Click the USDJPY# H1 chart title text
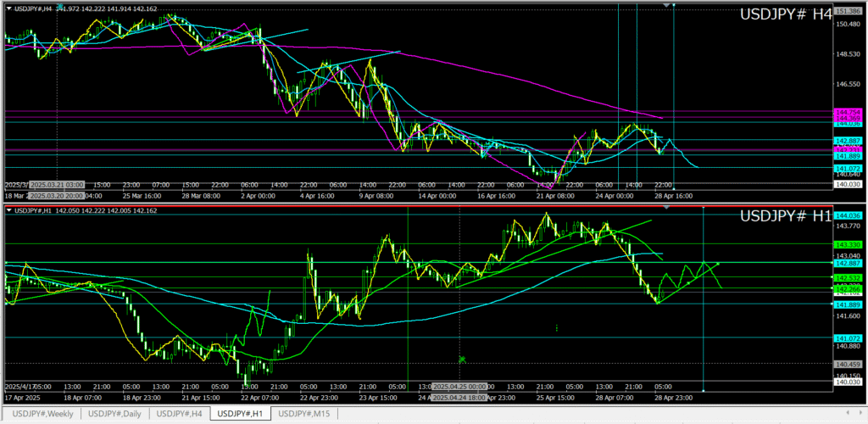This screenshot has height=424, width=868. pyautogui.click(x=786, y=216)
